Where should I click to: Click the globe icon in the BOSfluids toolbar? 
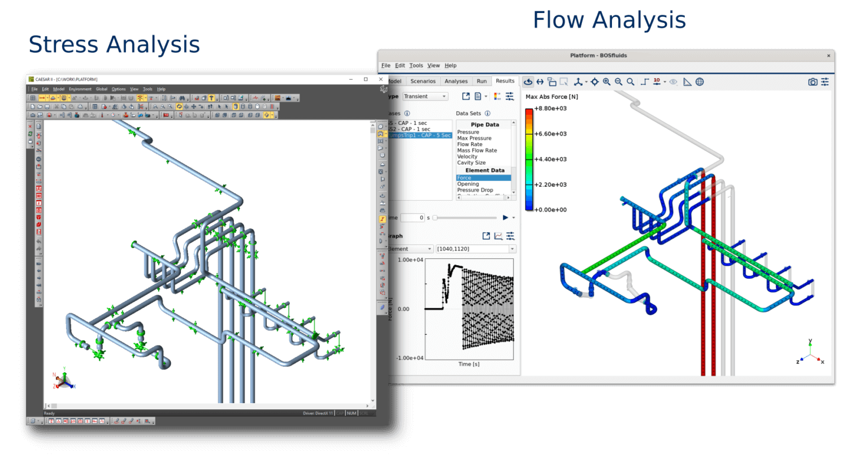point(700,81)
